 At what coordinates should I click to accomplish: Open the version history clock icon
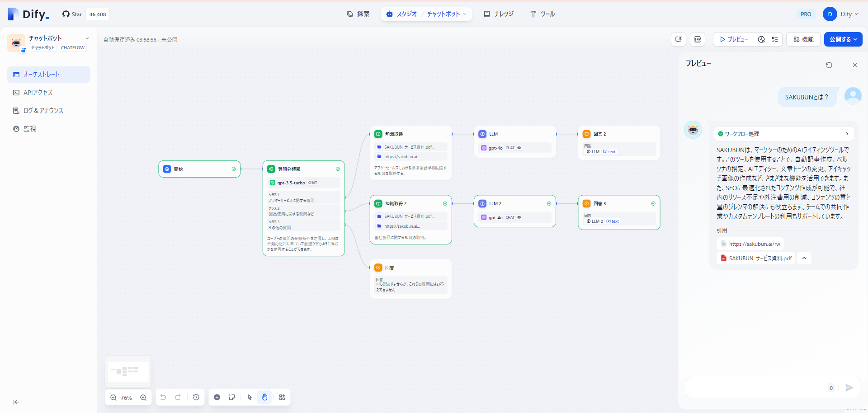[x=196, y=397]
